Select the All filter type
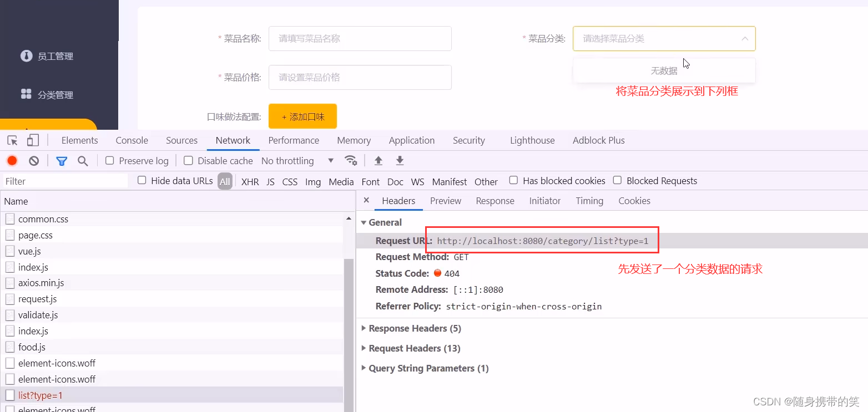The image size is (868, 412). click(225, 181)
